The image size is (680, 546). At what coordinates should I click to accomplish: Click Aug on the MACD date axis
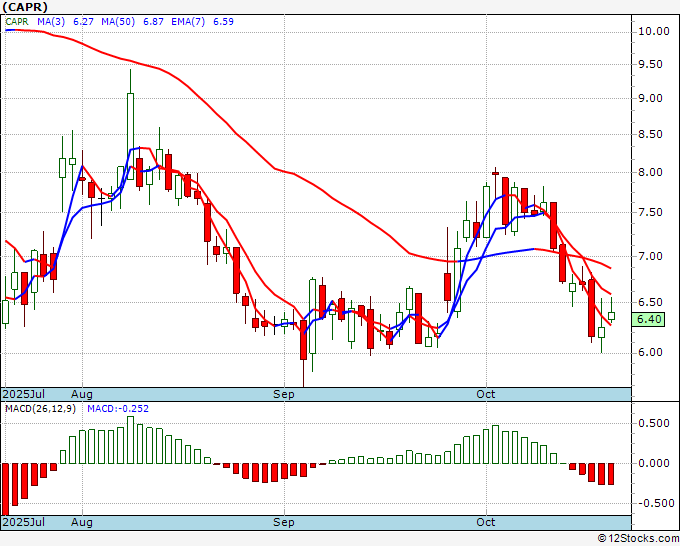[82, 522]
